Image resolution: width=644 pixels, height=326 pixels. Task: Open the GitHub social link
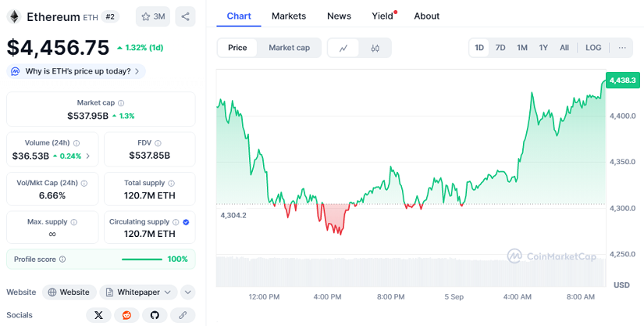pyautogui.click(x=155, y=315)
